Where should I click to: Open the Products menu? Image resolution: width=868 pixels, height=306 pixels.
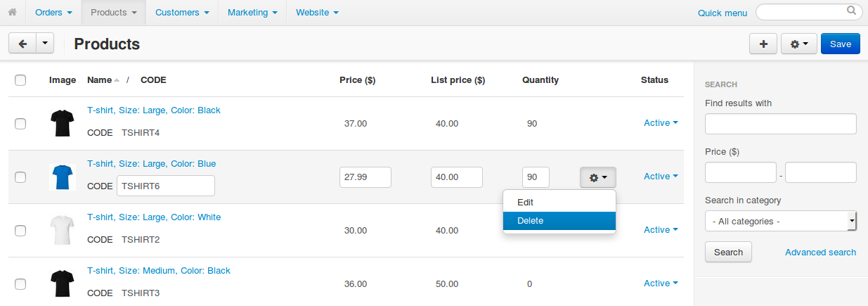click(114, 13)
